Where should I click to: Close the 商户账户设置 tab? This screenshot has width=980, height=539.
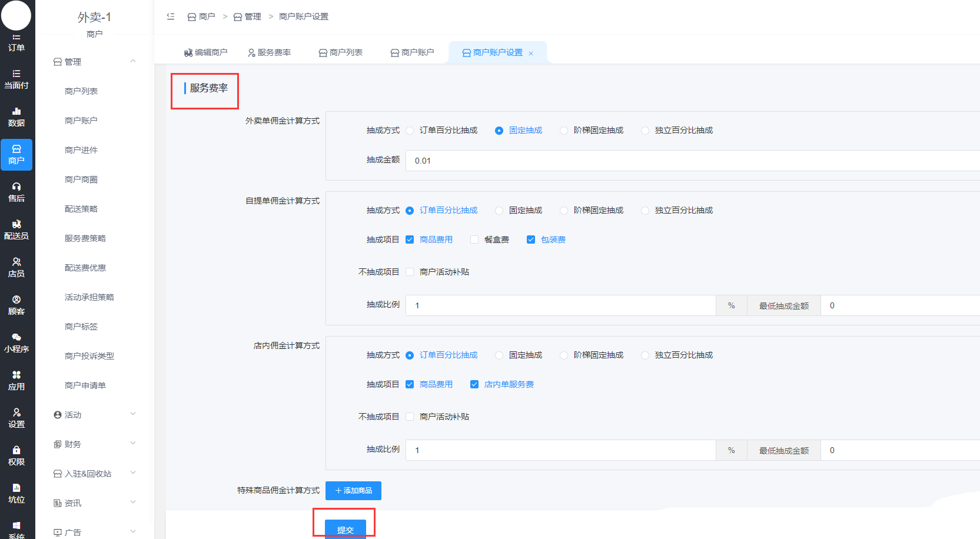pyautogui.click(x=531, y=54)
